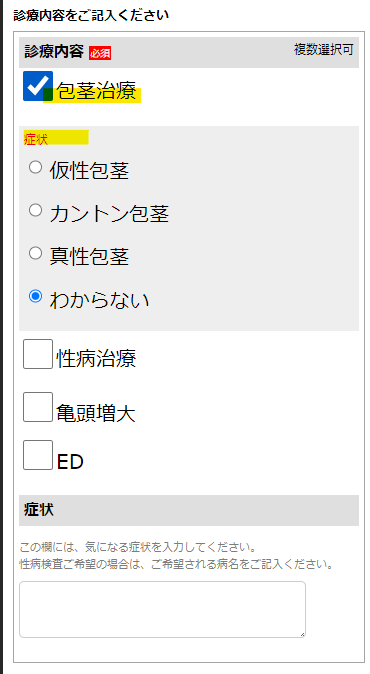370x674 pixels.
Task: Click the カントン包茎 label text
Action: tap(109, 214)
